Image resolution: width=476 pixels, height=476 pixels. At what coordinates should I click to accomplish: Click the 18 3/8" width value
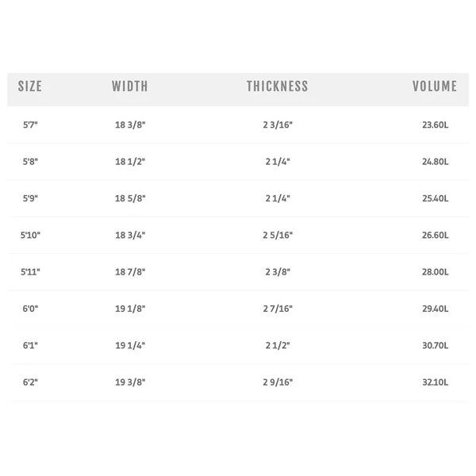coord(130,125)
